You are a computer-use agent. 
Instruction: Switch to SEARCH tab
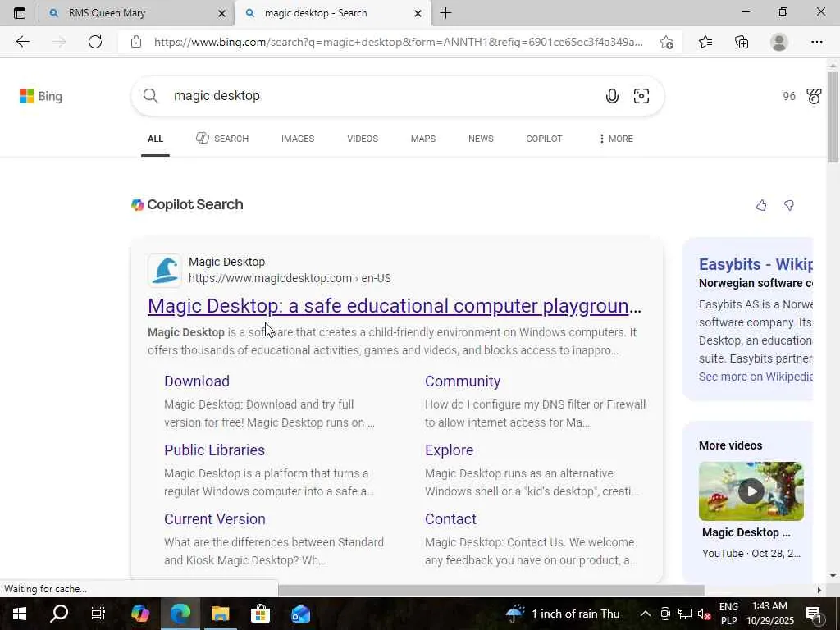click(222, 139)
